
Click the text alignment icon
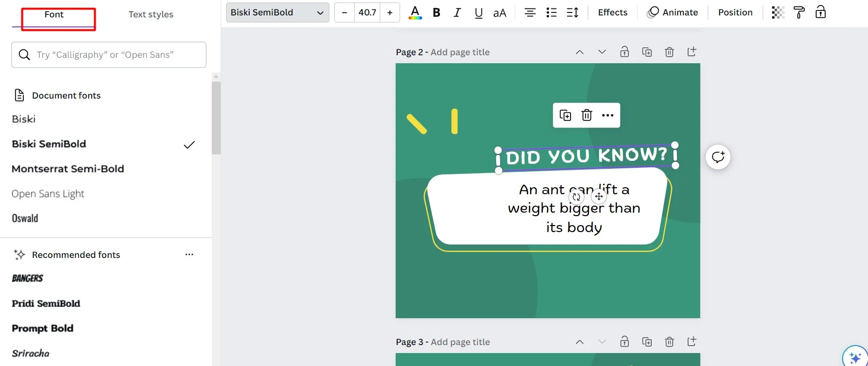(x=530, y=12)
